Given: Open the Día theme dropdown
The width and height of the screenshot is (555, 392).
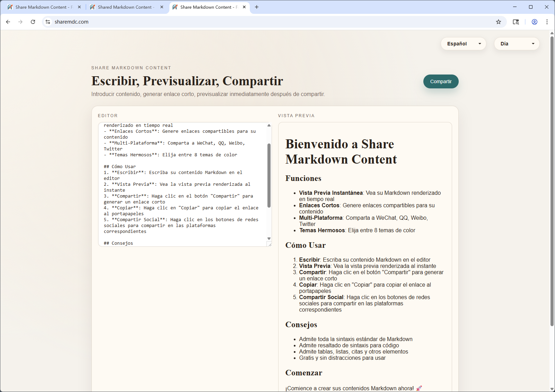Looking at the screenshot, I should pyautogui.click(x=517, y=44).
